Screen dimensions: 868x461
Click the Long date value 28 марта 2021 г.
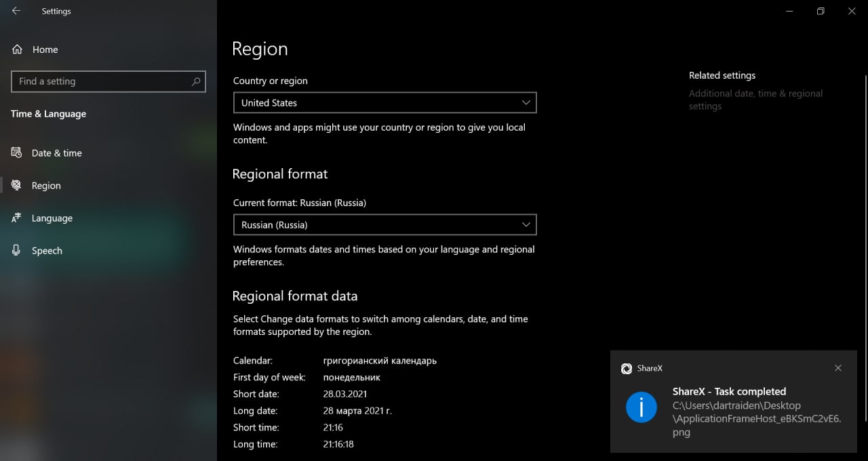tap(357, 411)
